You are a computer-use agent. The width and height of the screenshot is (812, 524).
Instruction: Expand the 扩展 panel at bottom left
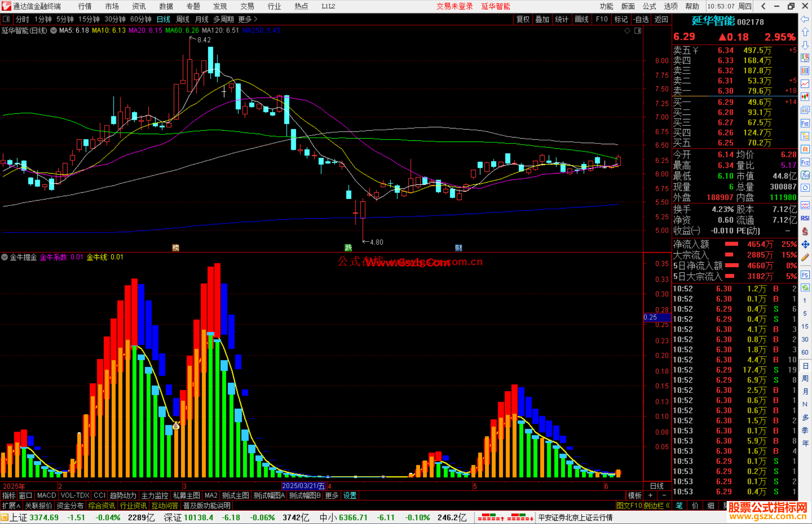(x=11, y=506)
